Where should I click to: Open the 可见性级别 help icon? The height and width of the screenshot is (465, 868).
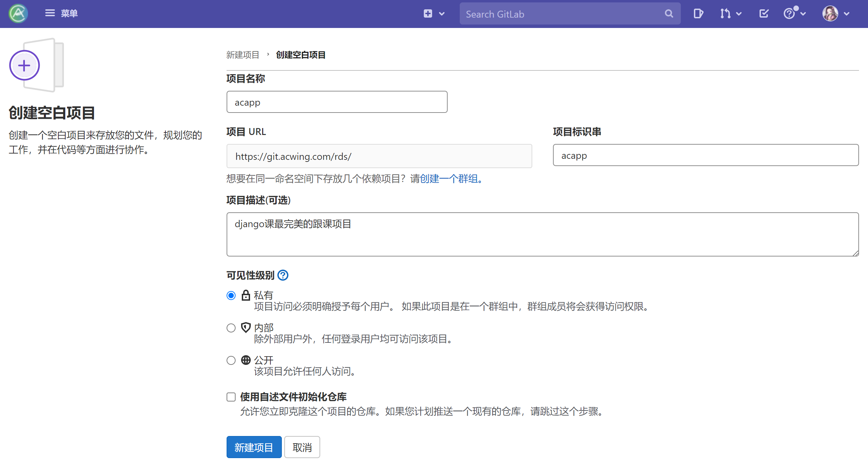click(283, 275)
